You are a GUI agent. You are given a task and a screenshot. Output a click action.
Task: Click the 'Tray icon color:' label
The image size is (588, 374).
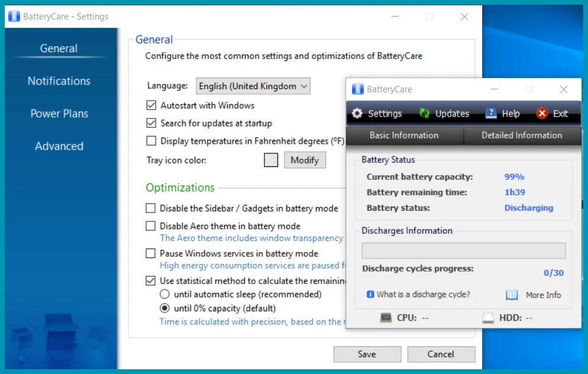pyautogui.click(x=176, y=160)
